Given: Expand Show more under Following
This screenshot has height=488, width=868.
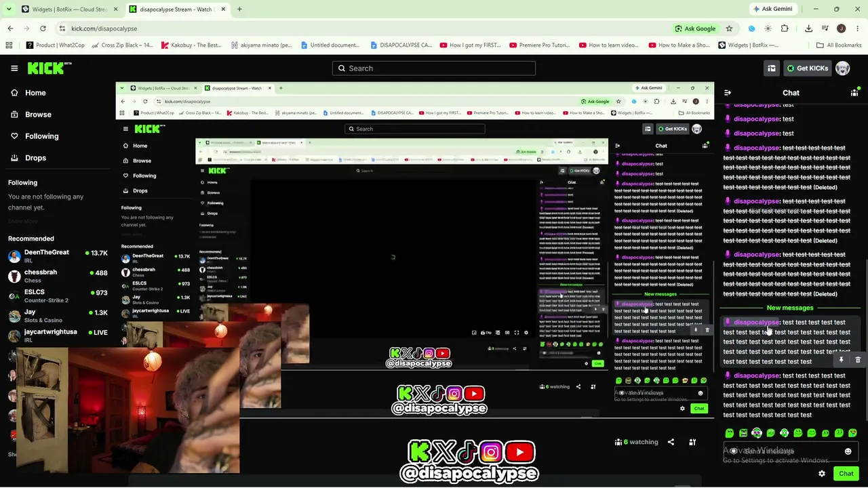Looking at the screenshot, I should (22, 222).
